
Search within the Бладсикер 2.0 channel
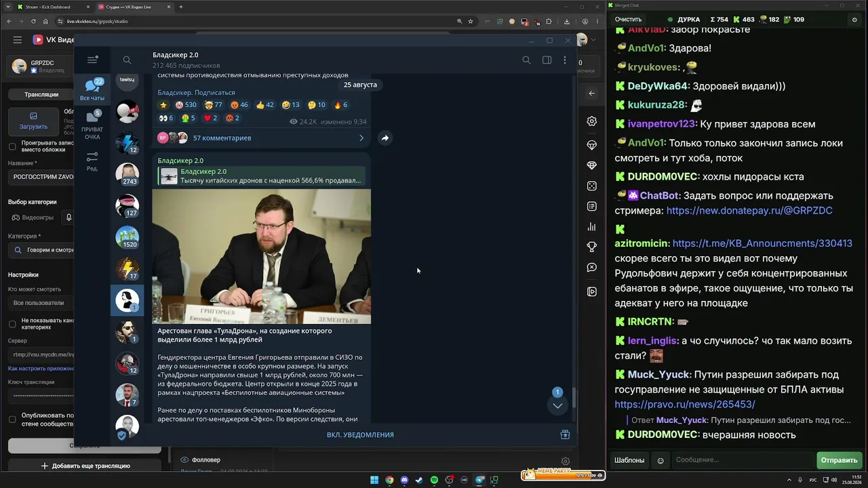click(526, 60)
